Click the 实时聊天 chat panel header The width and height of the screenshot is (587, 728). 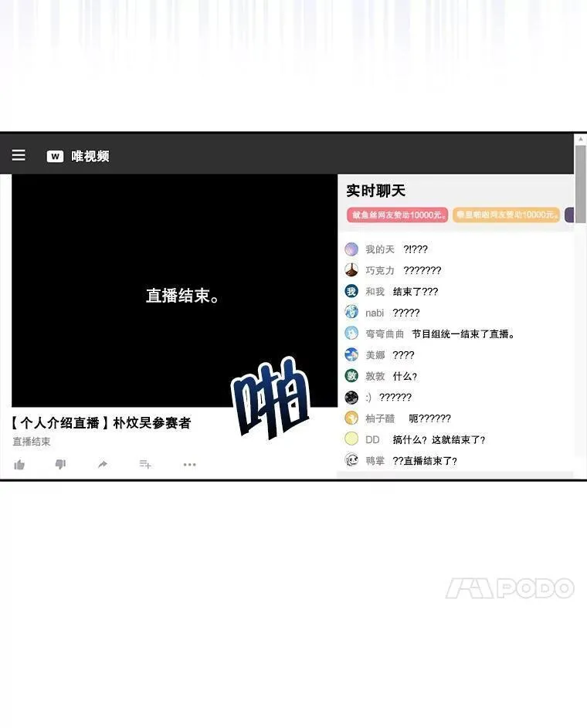point(376,191)
